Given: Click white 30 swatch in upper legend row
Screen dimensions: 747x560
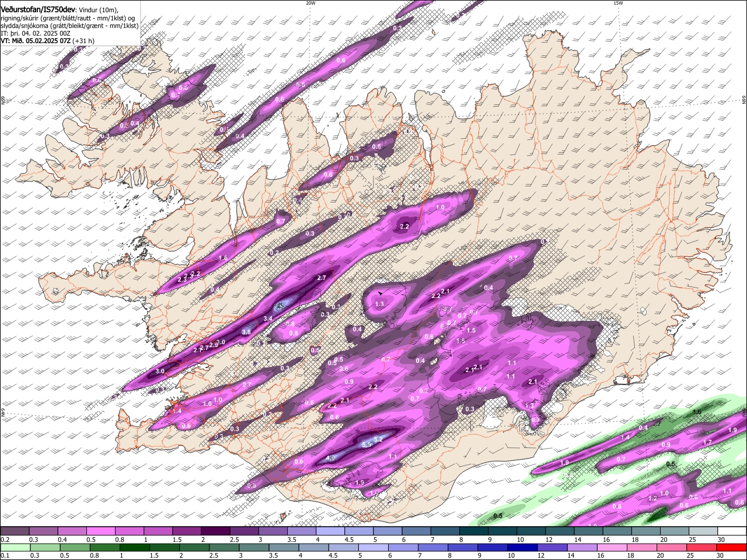Looking at the screenshot, I should click(732, 531).
